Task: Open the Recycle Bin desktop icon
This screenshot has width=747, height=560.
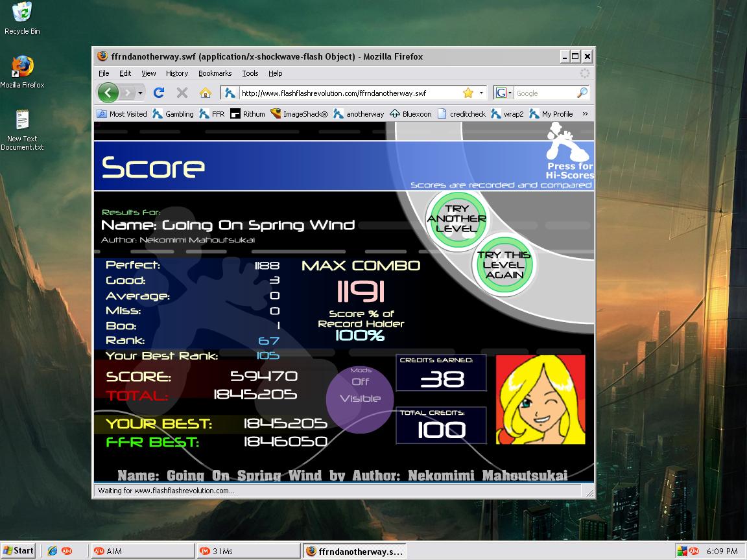Action: [x=22, y=19]
